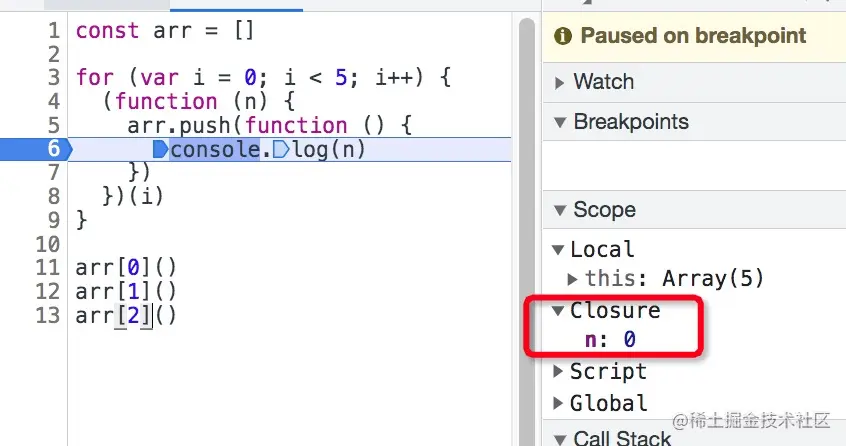Image resolution: width=846 pixels, height=446 pixels.
Task: Click the 'Paused on breakpoint' banner text
Action: tap(693, 36)
